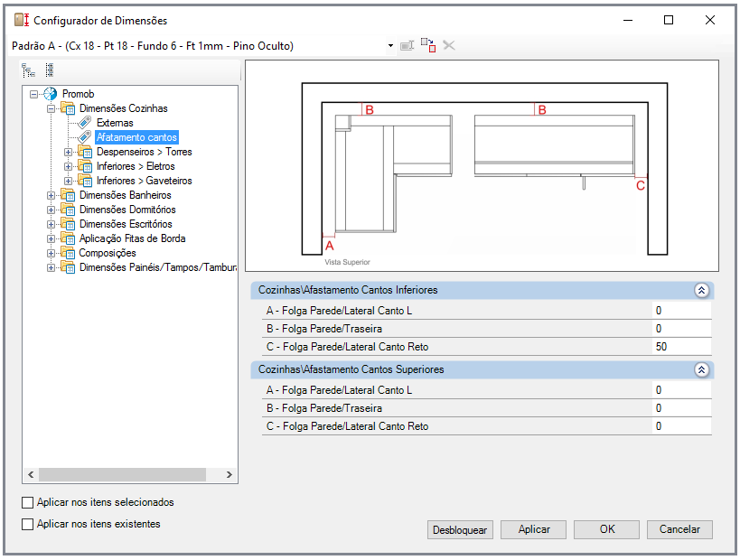Select the Externas tag icon item

[85, 123]
